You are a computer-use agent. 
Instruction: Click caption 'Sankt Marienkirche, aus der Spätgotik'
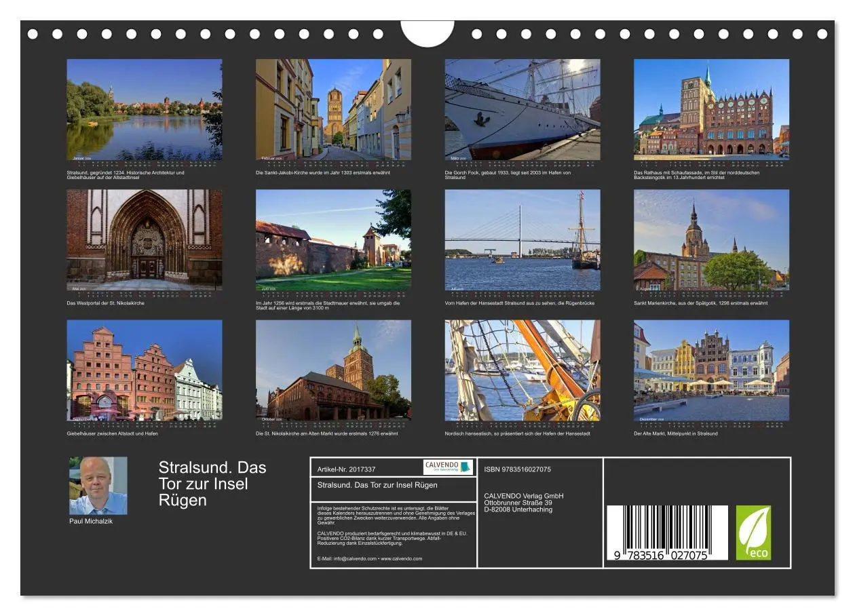pos(701,303)
